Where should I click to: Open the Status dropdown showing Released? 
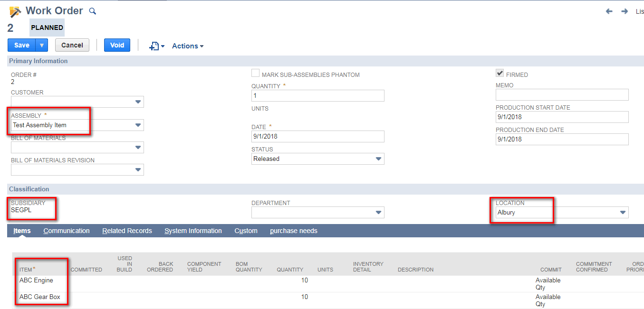pos(379,158)
